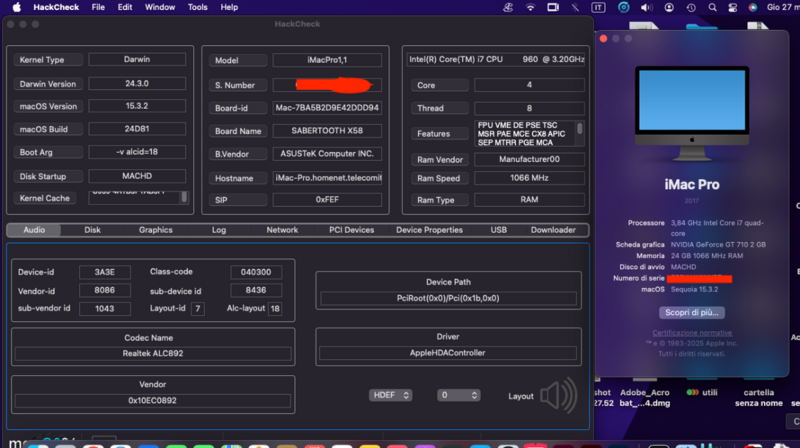Click the Driver AppleHDAController field
The height and width of the screenshot is (448, 800).
[x=447, y=353]
